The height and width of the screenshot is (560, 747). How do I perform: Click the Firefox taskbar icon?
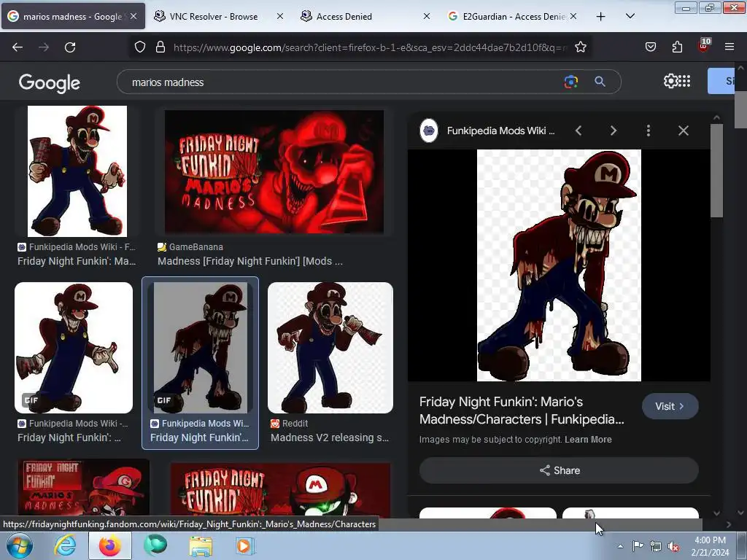click(109, 545)
